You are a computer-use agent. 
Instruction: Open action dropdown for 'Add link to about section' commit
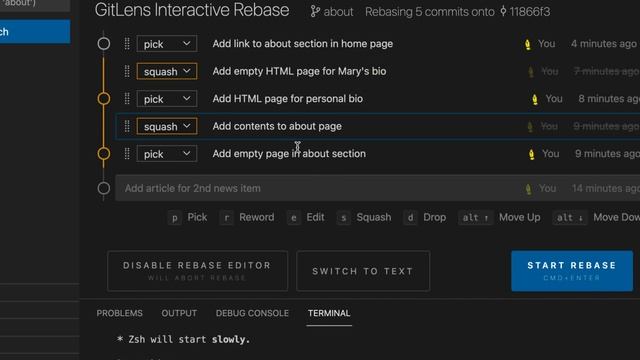[167, 44]
